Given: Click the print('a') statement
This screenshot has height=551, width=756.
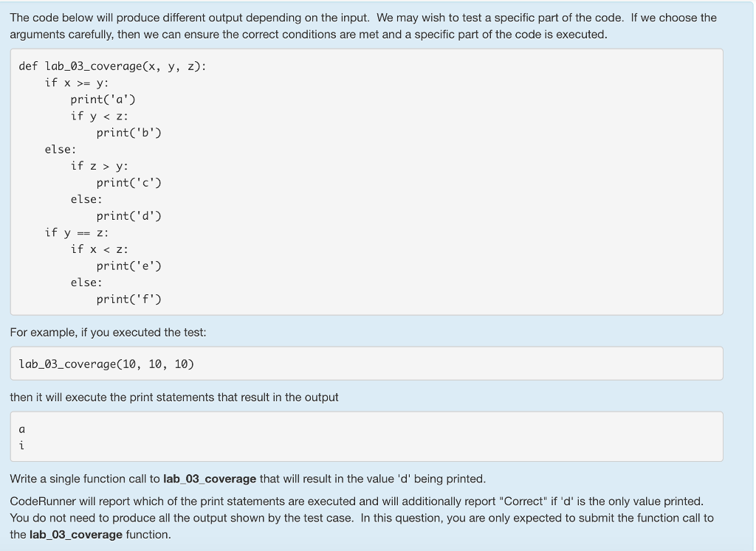Looking at the screenshot, I should pos(103,100).
